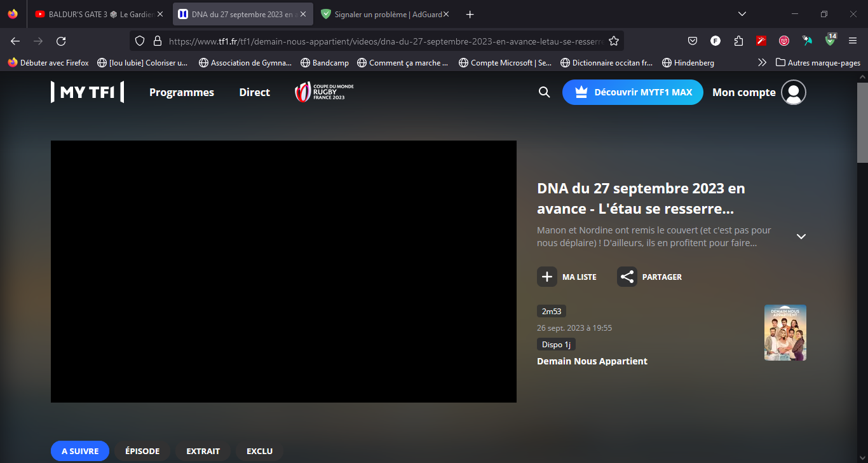Click the MY TF1 logo
The width and height of the screenshot is (868, 463).
click(x=88, y=92)
